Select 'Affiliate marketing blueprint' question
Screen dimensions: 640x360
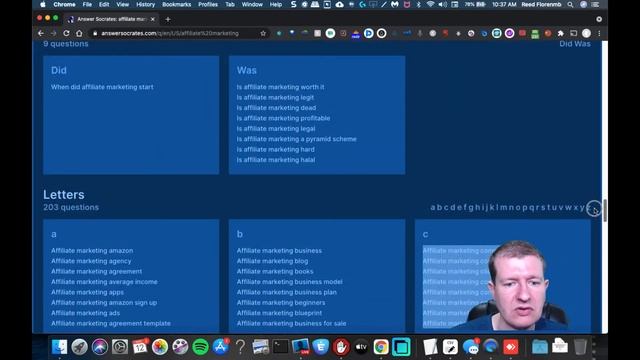tap(279, 313)
